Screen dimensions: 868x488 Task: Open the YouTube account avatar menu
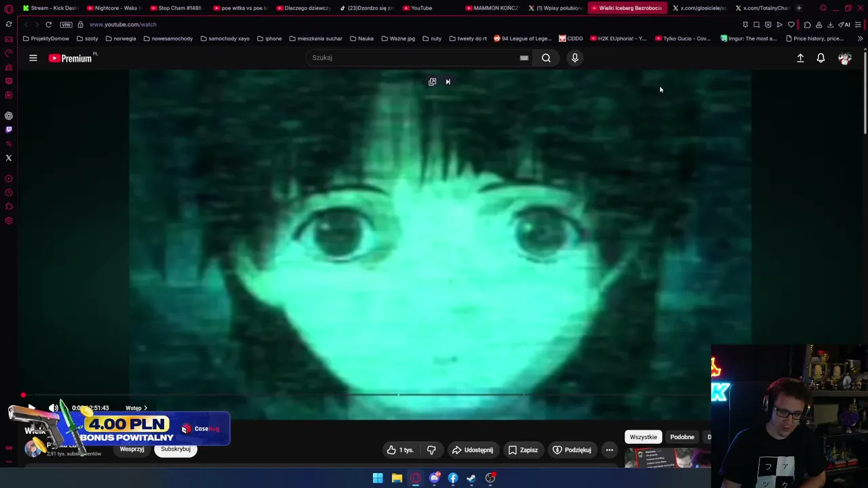(x=845, y=58)
